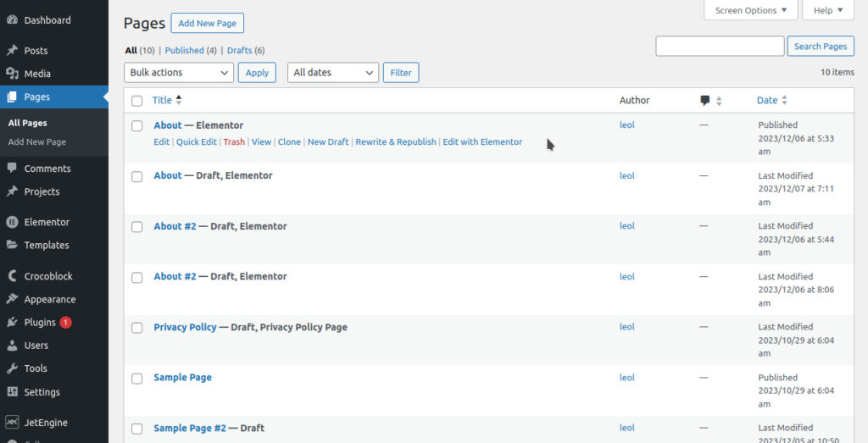Click the Projects pin icon
Screen dimensions: 868x443
(12, 191)
